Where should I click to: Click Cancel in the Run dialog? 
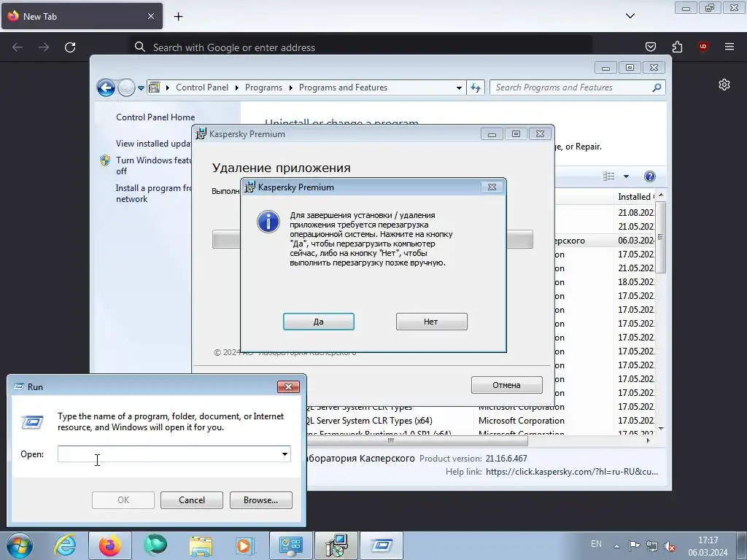(192, 500)
